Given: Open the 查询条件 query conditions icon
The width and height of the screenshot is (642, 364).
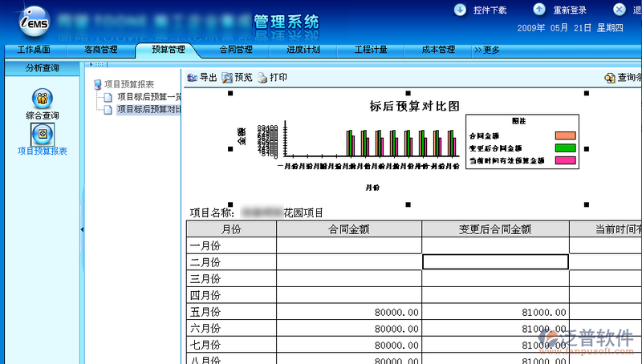Looking at the screenshot, I should 610,79.
